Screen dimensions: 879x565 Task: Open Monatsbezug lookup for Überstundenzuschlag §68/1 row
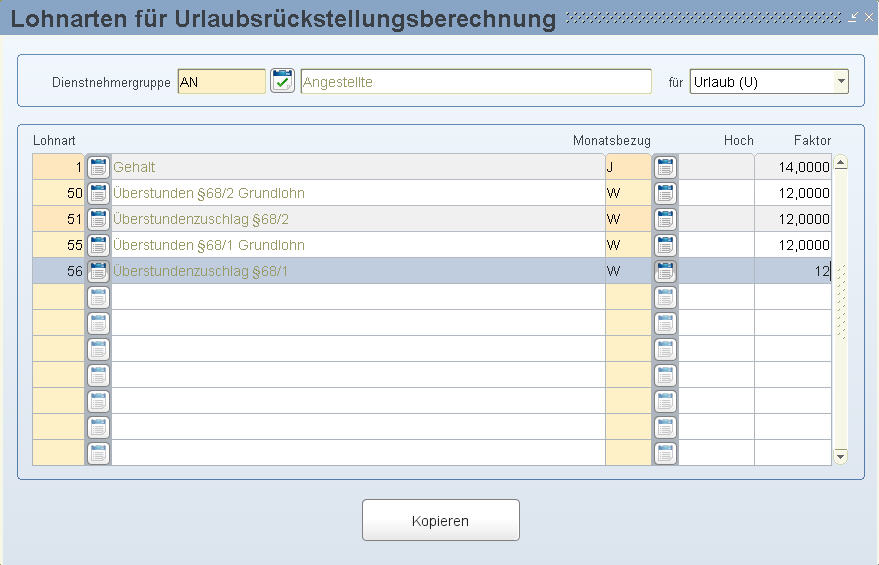(665, 271)
